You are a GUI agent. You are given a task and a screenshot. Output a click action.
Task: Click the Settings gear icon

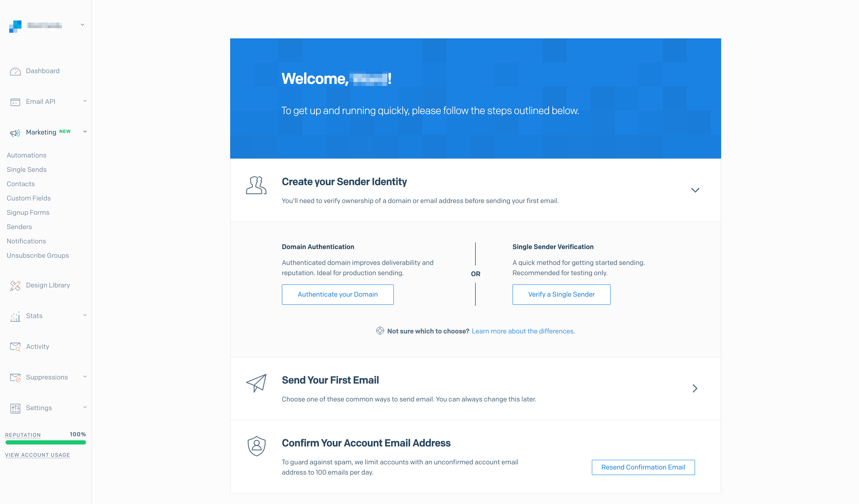(x=15, y=408)
